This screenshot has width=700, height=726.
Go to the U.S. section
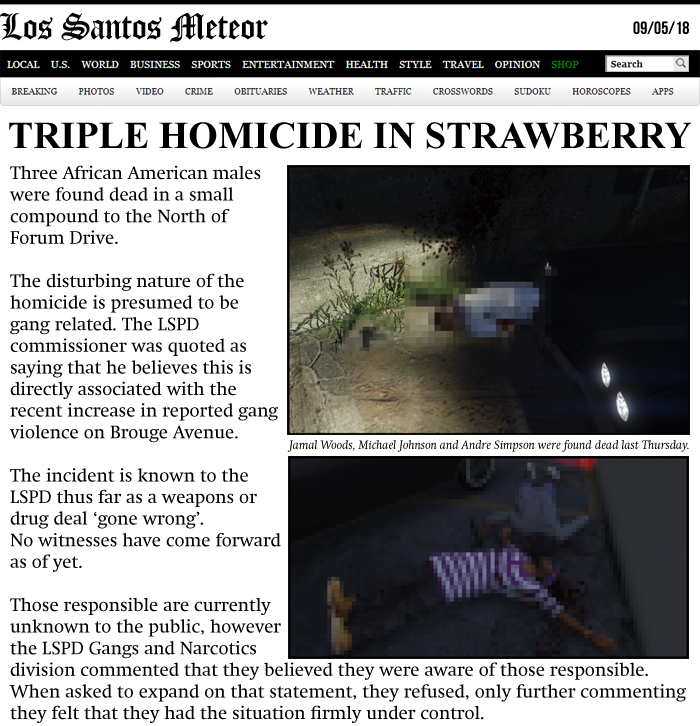(x=60, y=64)
